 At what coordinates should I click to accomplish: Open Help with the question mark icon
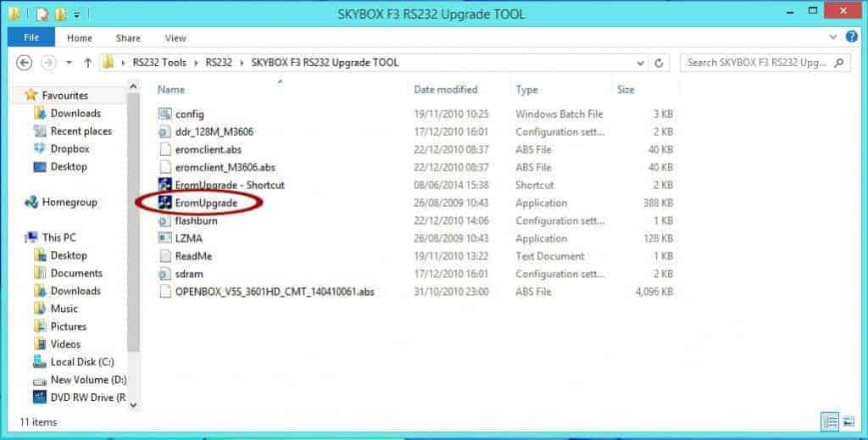(x=851, y=37)
